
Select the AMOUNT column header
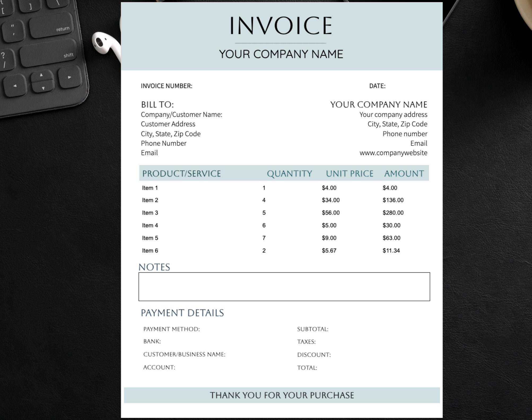[403, 173]
